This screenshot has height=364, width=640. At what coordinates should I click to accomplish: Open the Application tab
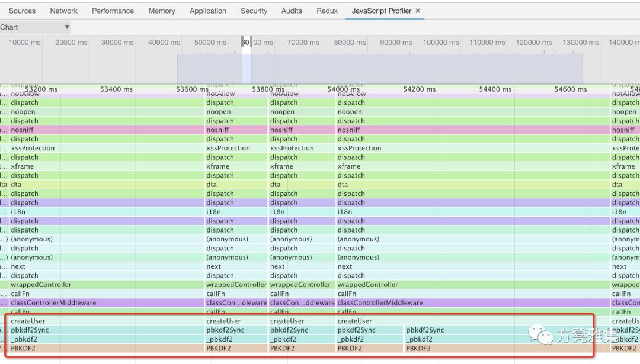pos(208,11)
